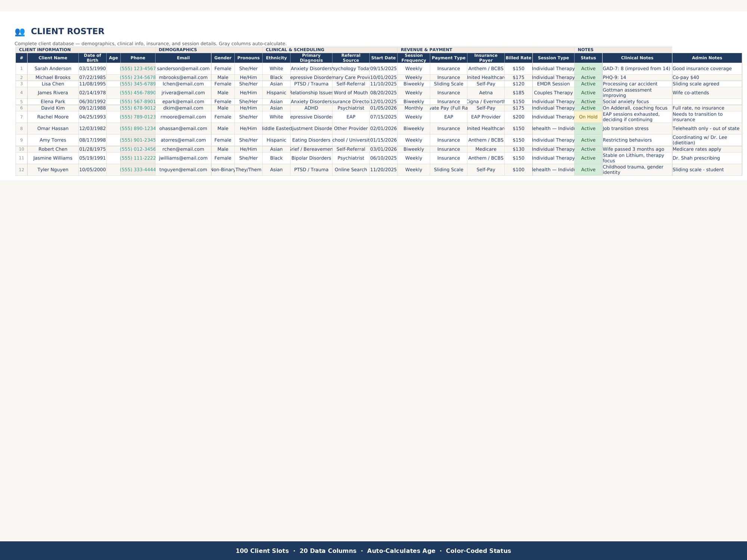This screenshot has width=747, height=560.
Task: Select date of birth 12/03/1982
Action: point(92,129)
